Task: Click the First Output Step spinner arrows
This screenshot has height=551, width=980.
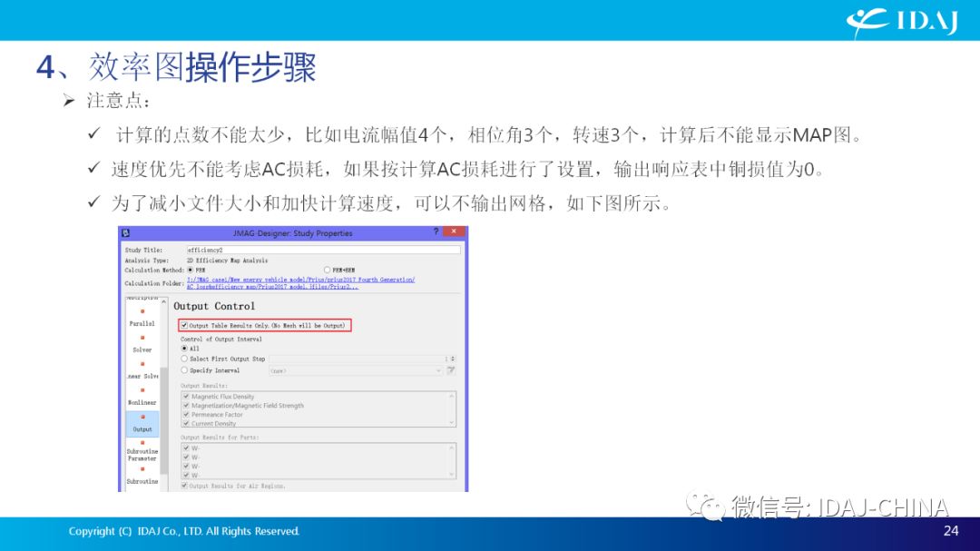Action: point(453,359)
